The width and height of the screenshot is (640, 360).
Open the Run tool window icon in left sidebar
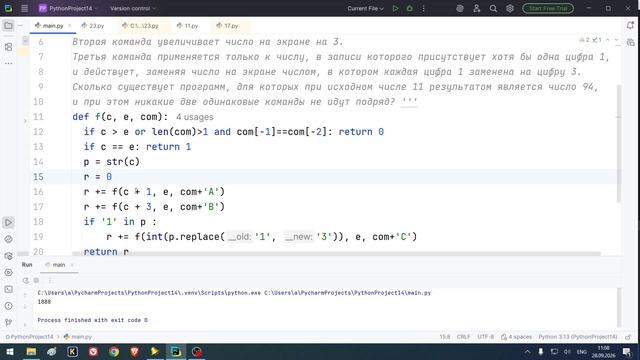pyautogui.click(x=8, y=222)
